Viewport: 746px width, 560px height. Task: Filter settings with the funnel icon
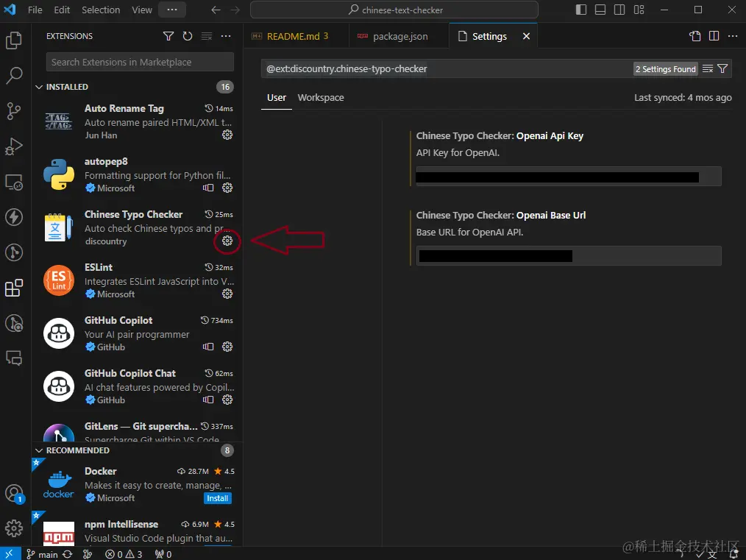tap(722, 69)
